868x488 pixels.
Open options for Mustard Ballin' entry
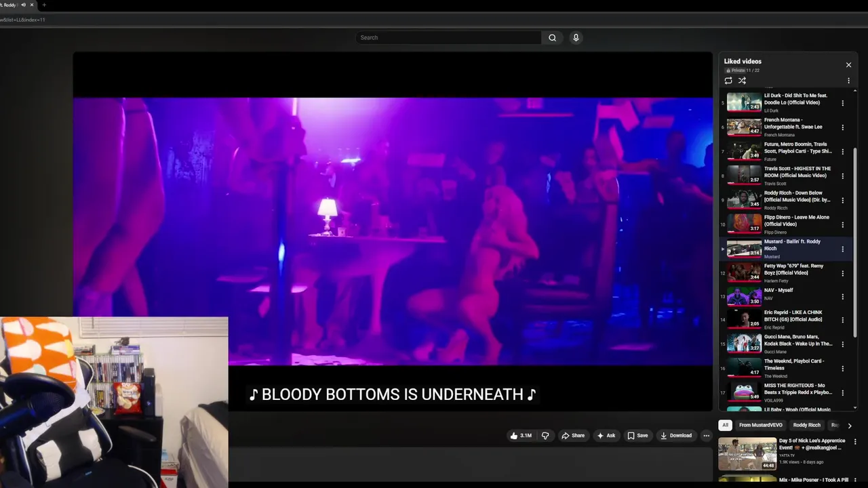coord(843,249)
